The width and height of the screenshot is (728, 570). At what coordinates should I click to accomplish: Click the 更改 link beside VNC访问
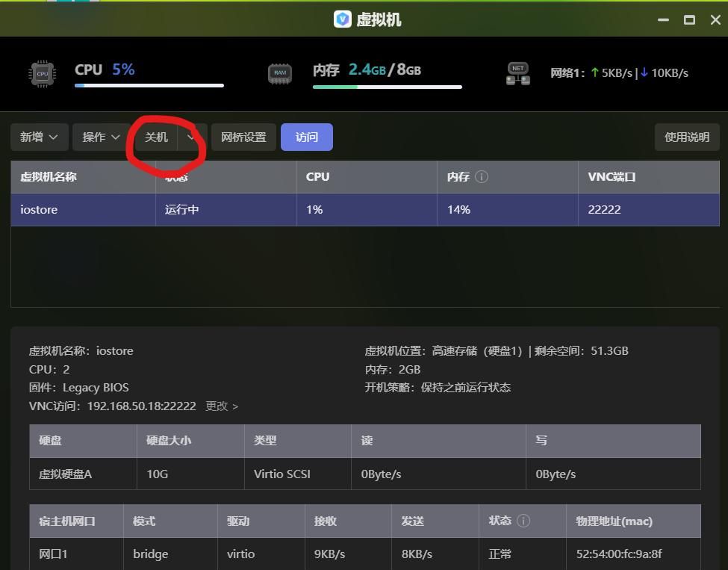[x=216, y=406]
